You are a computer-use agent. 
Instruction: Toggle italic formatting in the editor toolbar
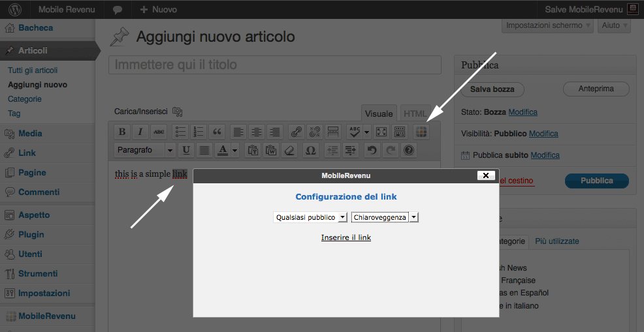pos(140,132)
